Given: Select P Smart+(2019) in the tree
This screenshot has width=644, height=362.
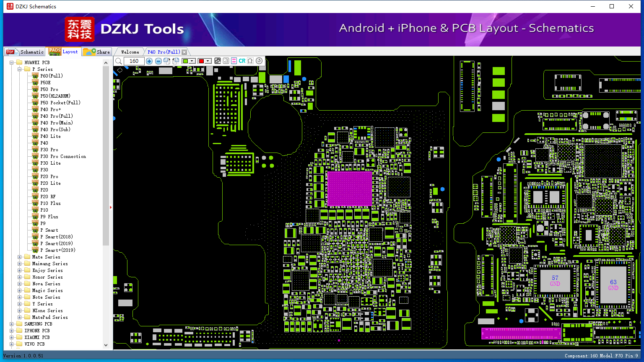Looking at the screenshot, I should point(58,250).
